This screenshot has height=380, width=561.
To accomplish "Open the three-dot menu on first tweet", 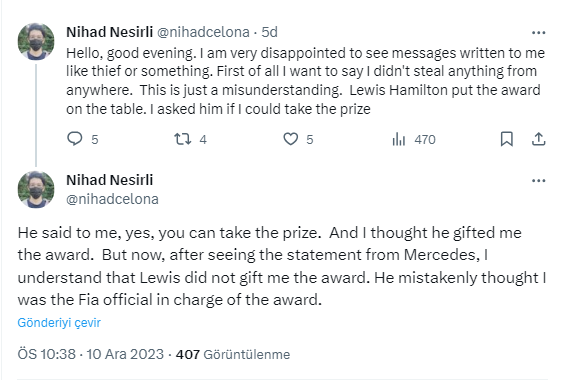I will pyautogui.click(x=538, y=33).
